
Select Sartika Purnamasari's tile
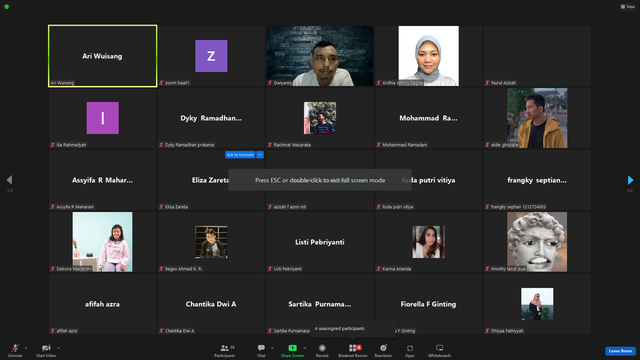pos(320,304)
